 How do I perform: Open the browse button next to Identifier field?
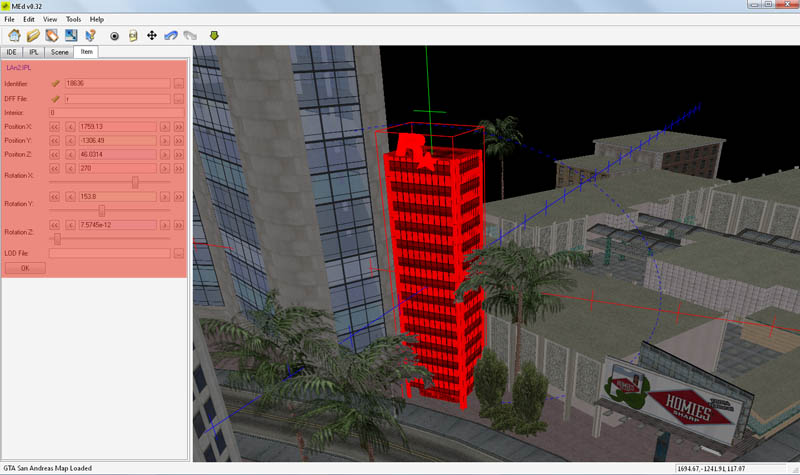[178, 84]
